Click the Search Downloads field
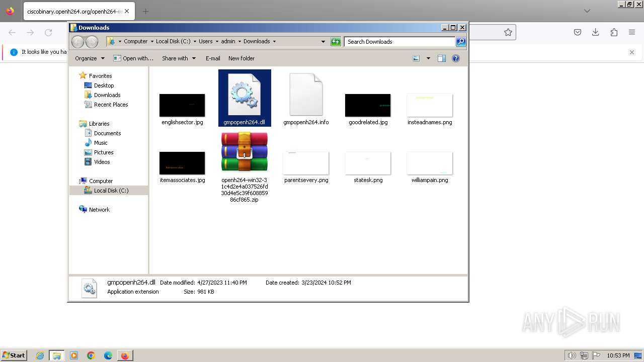This screenshot has height=362, width=644. point(399,42)
